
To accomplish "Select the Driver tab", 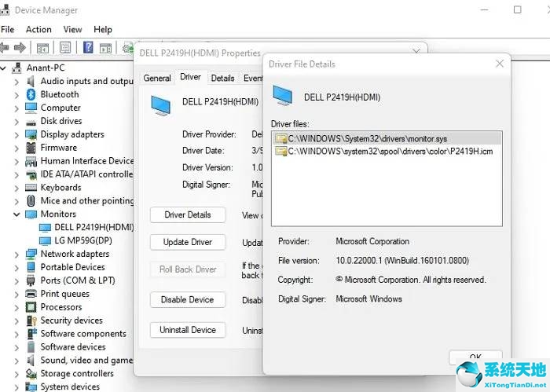I will click(x=190, y=77).
